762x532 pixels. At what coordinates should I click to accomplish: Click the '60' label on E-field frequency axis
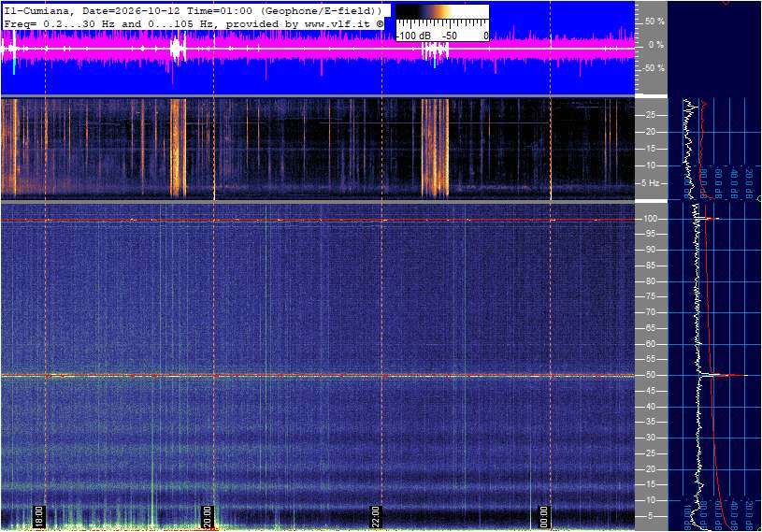650,344
